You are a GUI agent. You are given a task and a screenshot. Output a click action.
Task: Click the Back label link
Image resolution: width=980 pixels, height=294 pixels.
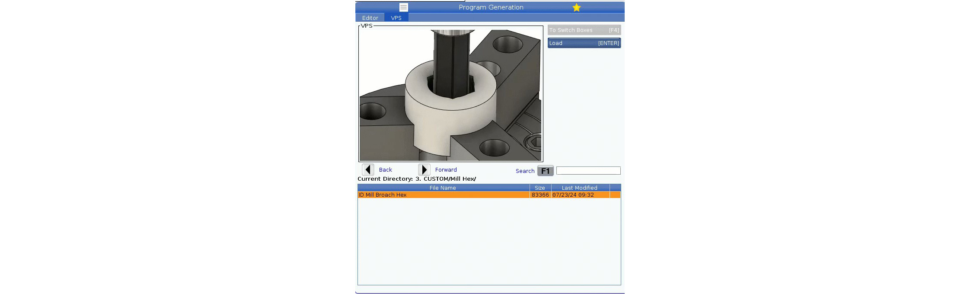(x=385, y=170)
